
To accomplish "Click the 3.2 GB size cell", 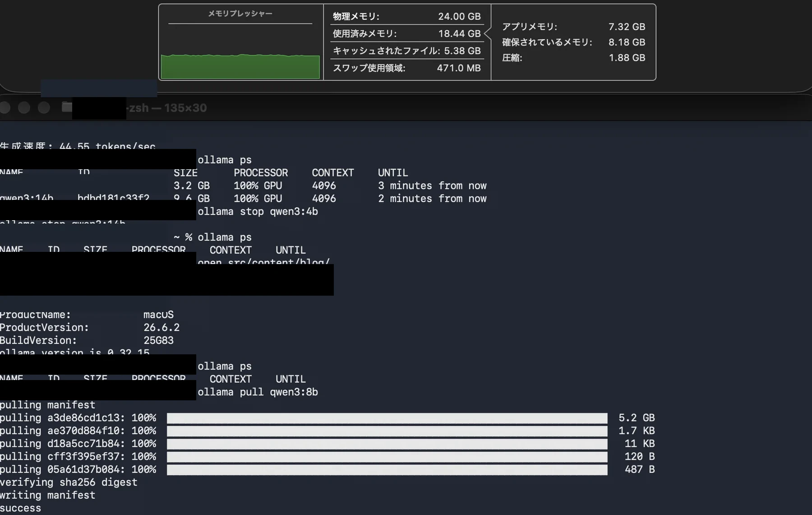I will (191, 186).
